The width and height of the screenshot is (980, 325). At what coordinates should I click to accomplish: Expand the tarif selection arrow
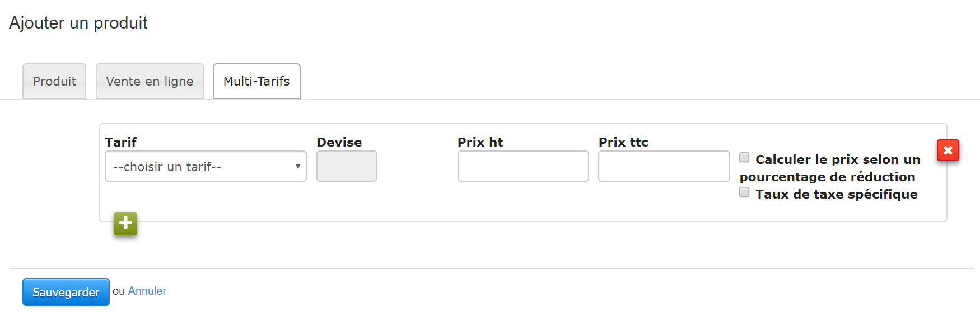(298, 166)
